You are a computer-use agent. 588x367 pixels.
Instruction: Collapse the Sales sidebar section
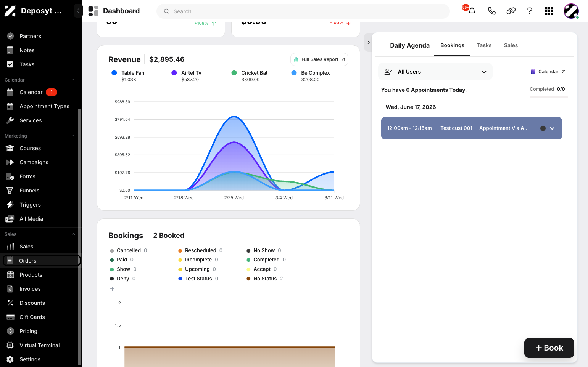pos(74,234)
